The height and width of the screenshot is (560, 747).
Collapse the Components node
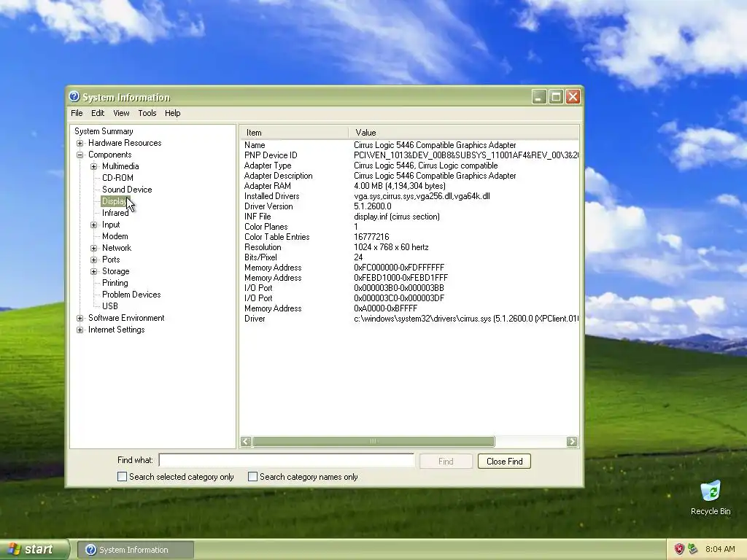click(80, 155)
